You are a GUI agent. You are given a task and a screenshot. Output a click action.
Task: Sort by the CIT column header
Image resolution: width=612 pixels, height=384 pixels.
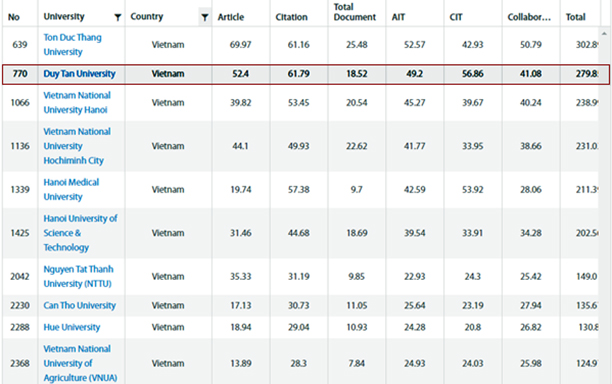(x=455, y=17)
